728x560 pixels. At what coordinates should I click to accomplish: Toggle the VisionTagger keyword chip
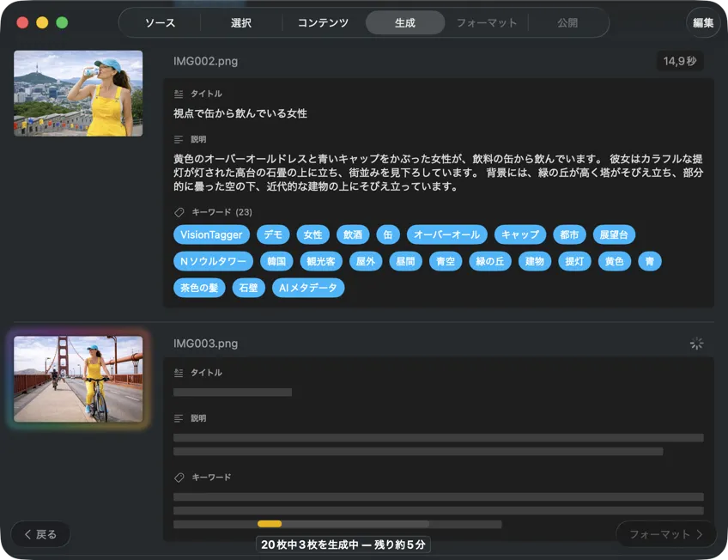[211, 234]
